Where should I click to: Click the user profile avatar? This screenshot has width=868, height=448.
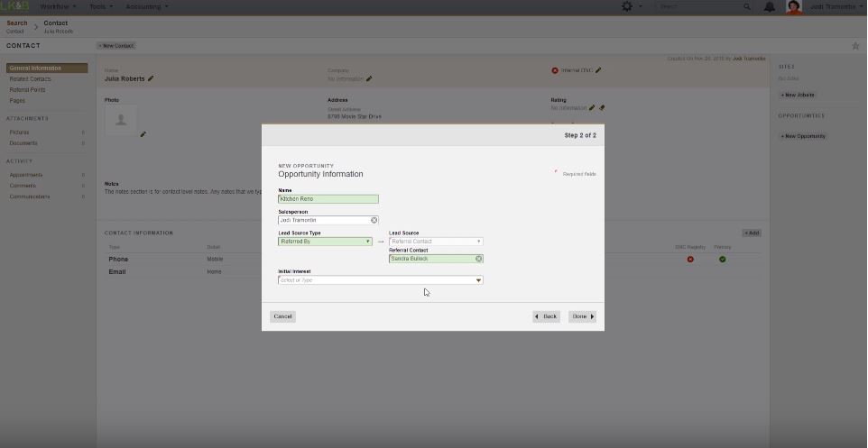click(794, 7)
